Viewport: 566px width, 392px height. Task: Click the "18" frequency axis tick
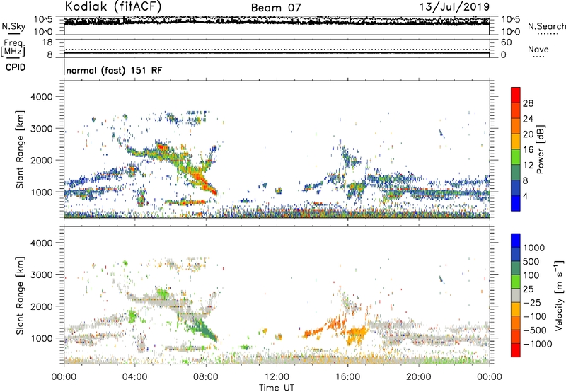click(47, 42)
